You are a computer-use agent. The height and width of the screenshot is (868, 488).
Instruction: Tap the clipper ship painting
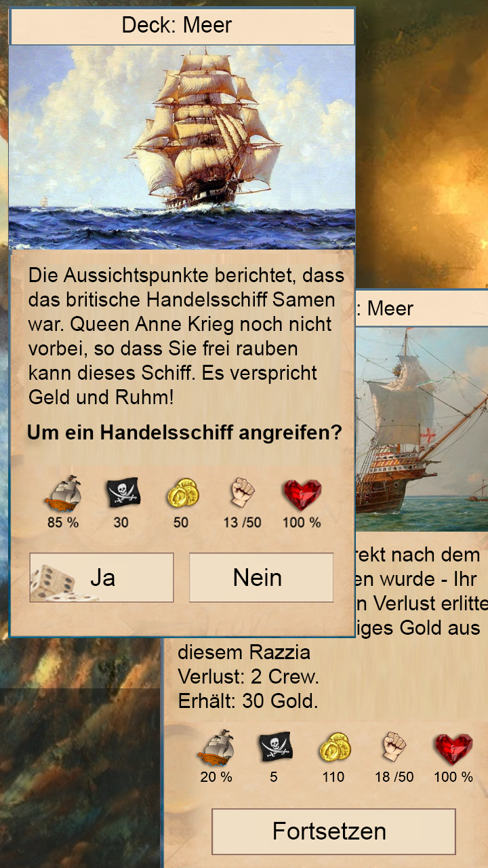tap(182, 147)
